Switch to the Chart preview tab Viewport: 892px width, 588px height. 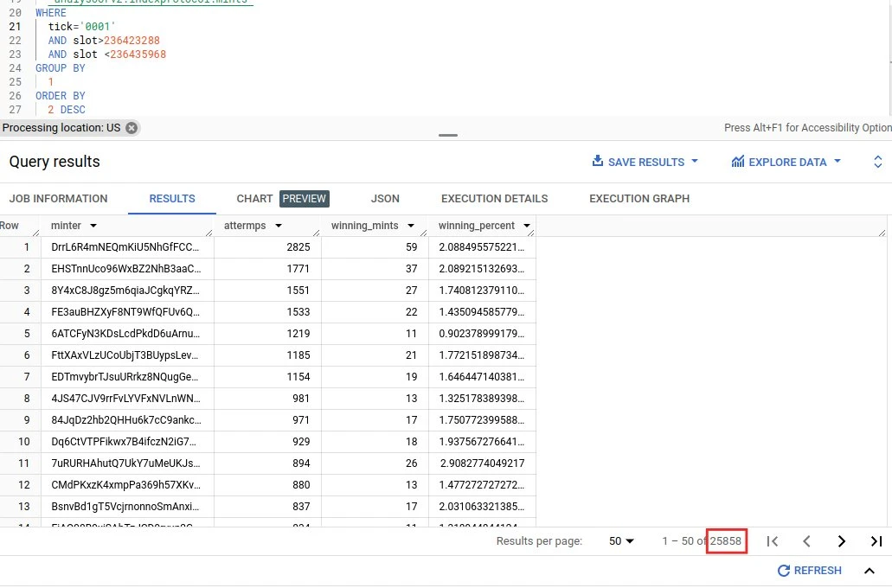click(x=282, y=199)
